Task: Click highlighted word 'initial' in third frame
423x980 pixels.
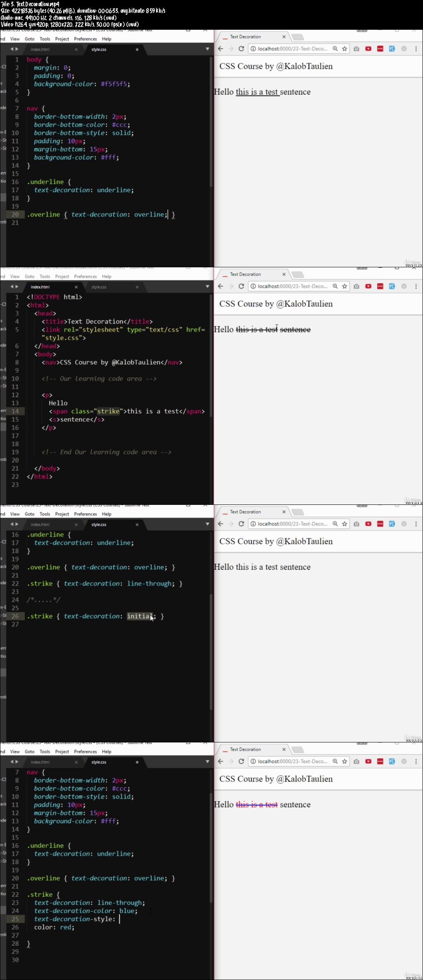Action: [140, 616]
